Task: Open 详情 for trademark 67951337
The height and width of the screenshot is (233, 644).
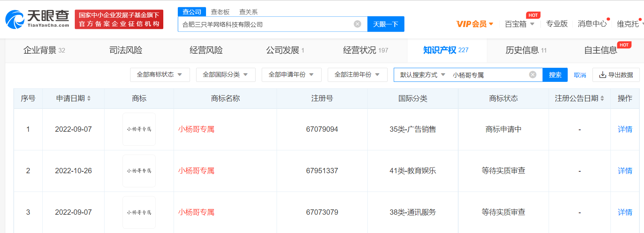Action: tap(625, 171)
